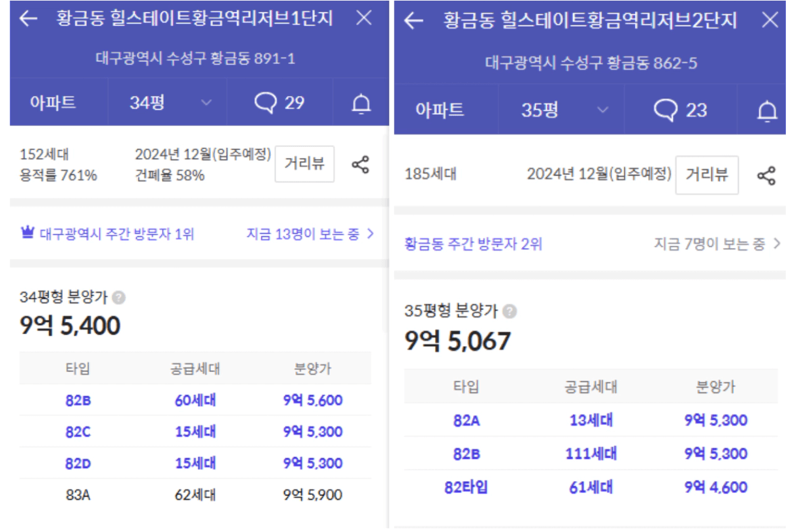Open comments showing 23 in 2단지 panel
797x532 pixels.
pyautogui.click(x=680, y=110)
